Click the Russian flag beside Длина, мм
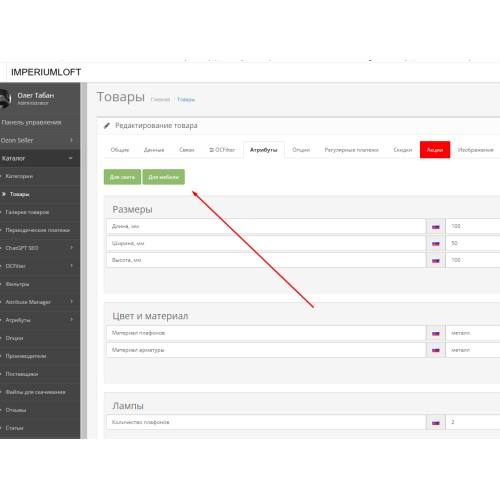 pos(436,227)
